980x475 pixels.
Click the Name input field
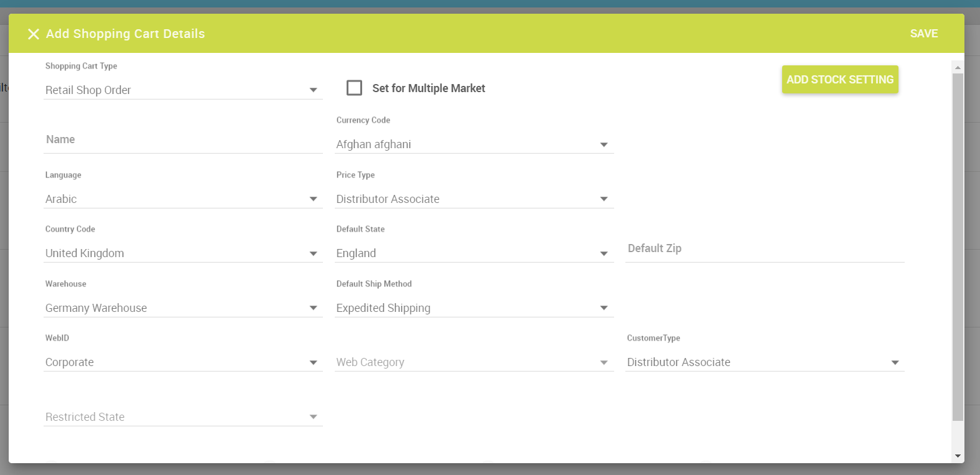click(182, 140)
